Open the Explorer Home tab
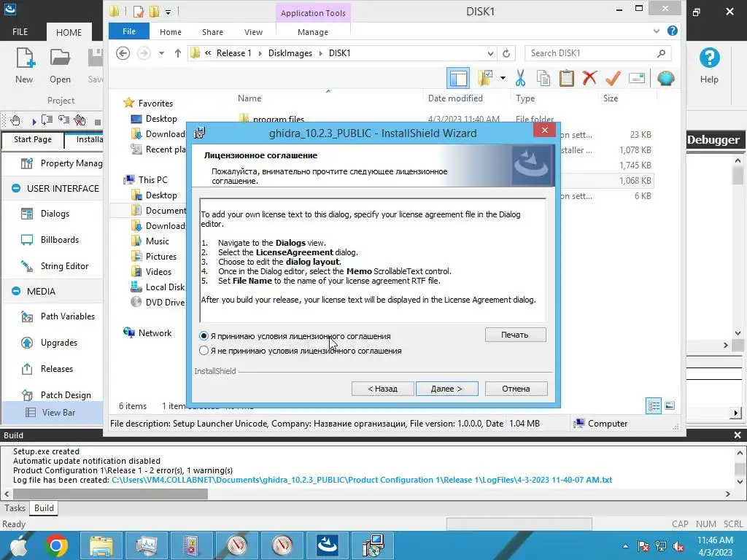The width and height of the screenshot is (747, 560). click(x=171, y=32)
